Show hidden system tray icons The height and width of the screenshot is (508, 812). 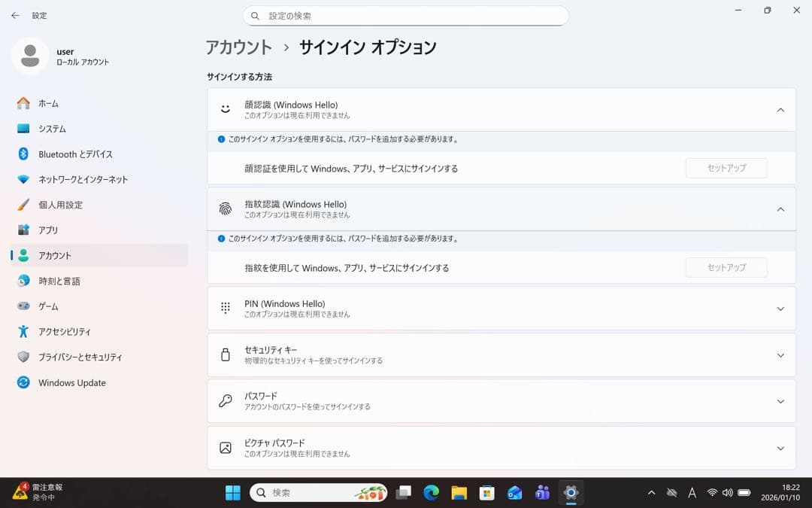(651, 492)
